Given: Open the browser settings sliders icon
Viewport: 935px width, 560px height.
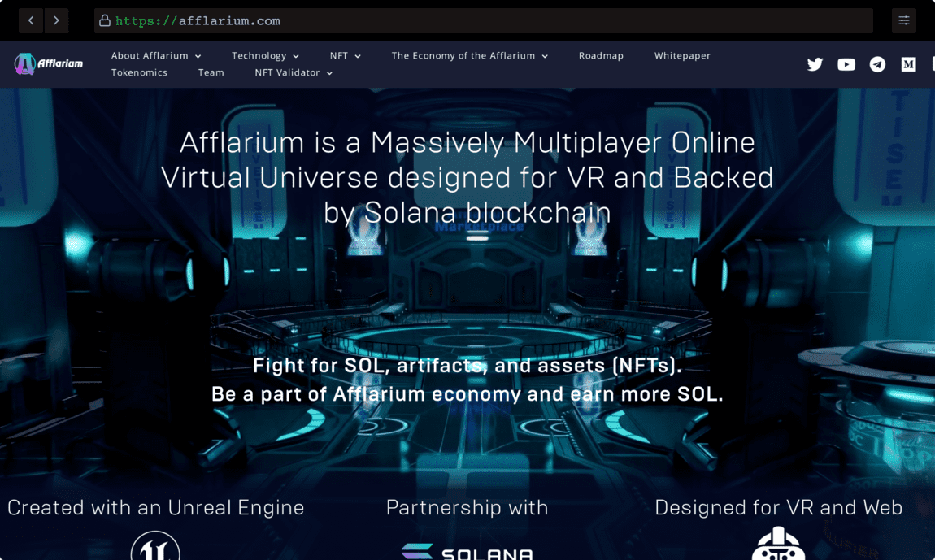Looking at the screenshot, I should pos(904,21).
